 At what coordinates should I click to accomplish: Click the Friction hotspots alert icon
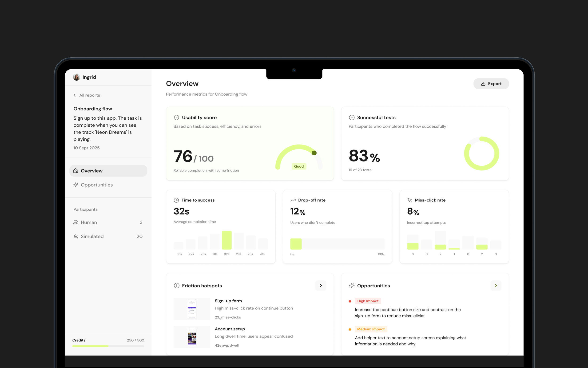[x=176, y=286]
